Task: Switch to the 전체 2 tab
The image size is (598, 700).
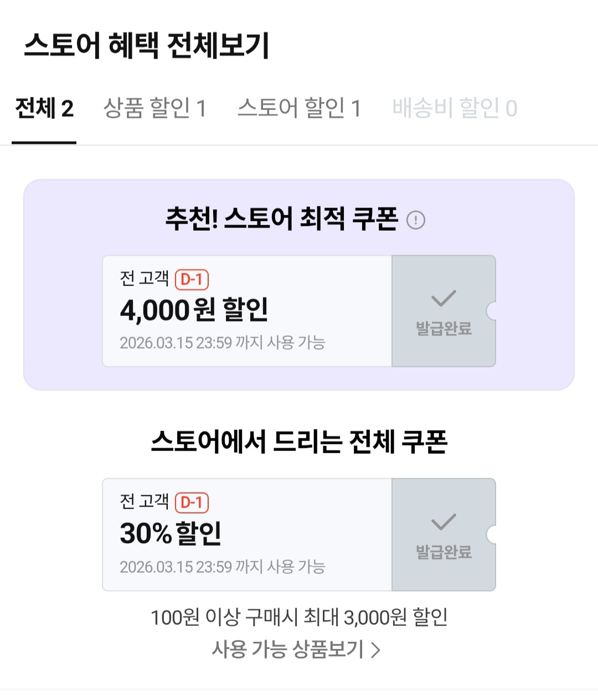Action: coord(44,108)
